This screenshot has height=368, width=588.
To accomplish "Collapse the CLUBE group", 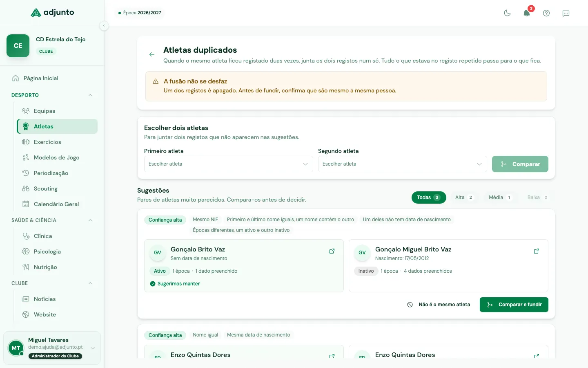I will 90,283.
